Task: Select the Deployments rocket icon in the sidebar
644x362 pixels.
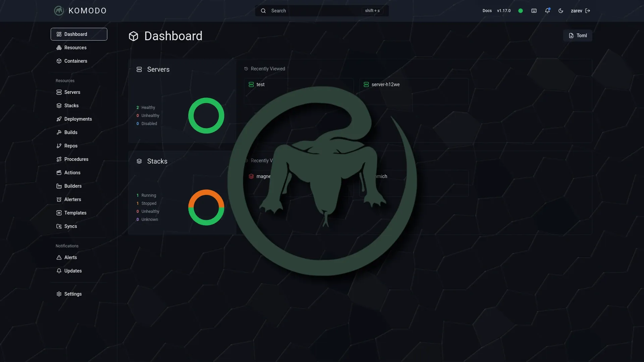Action: click(59, 119)
